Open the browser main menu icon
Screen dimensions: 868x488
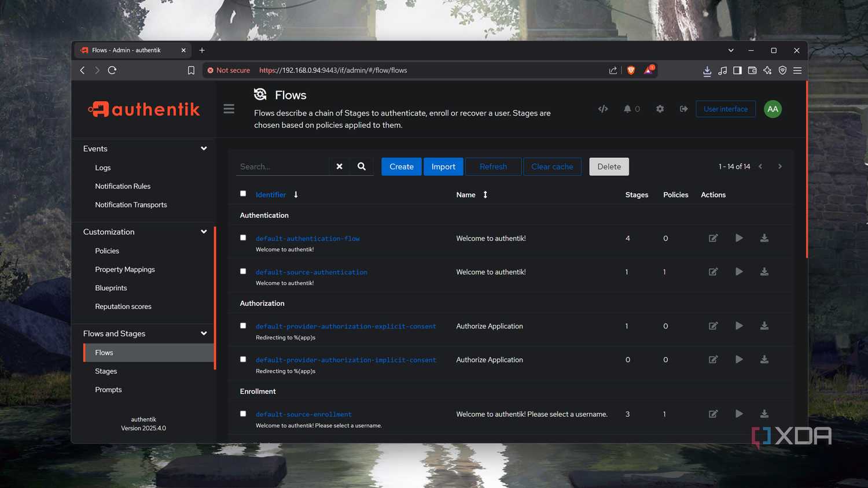point(797,70)
